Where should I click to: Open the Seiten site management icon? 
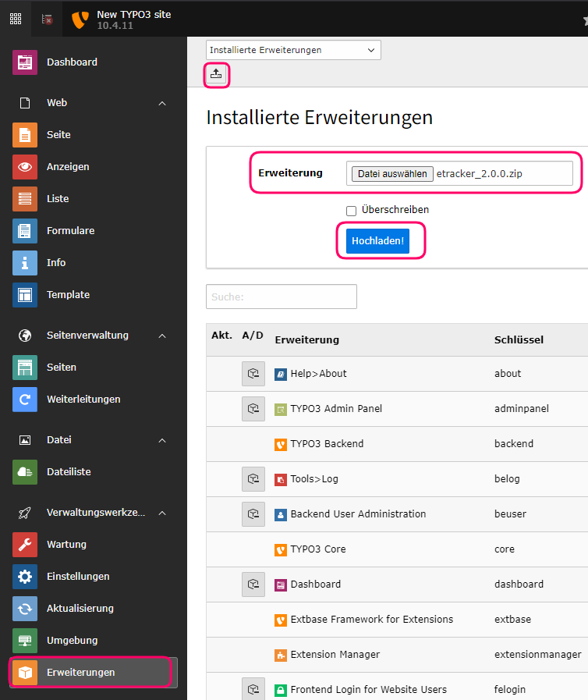point(25,367)
